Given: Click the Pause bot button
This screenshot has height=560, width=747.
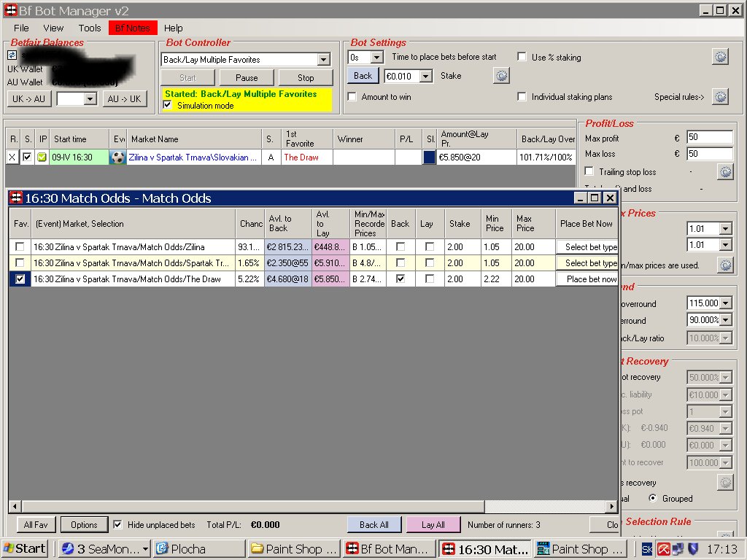Looking at the screenshot, I should coord(247,77).
